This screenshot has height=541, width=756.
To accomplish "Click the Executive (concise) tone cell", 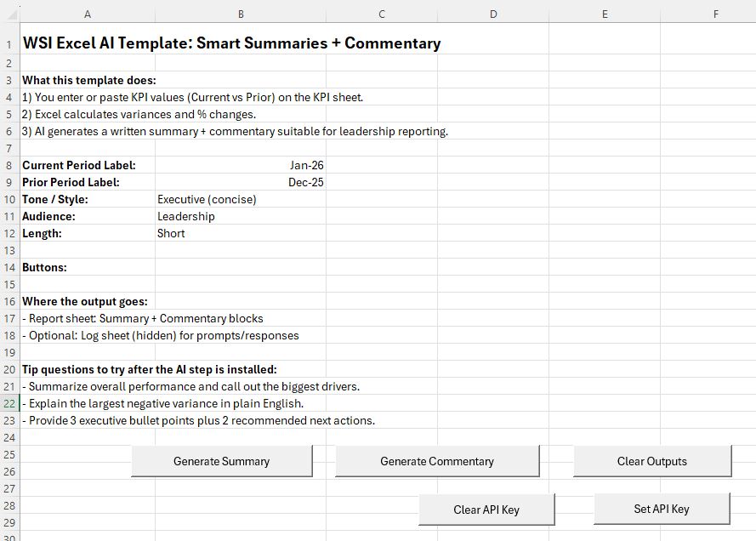I will coord(241,199).
